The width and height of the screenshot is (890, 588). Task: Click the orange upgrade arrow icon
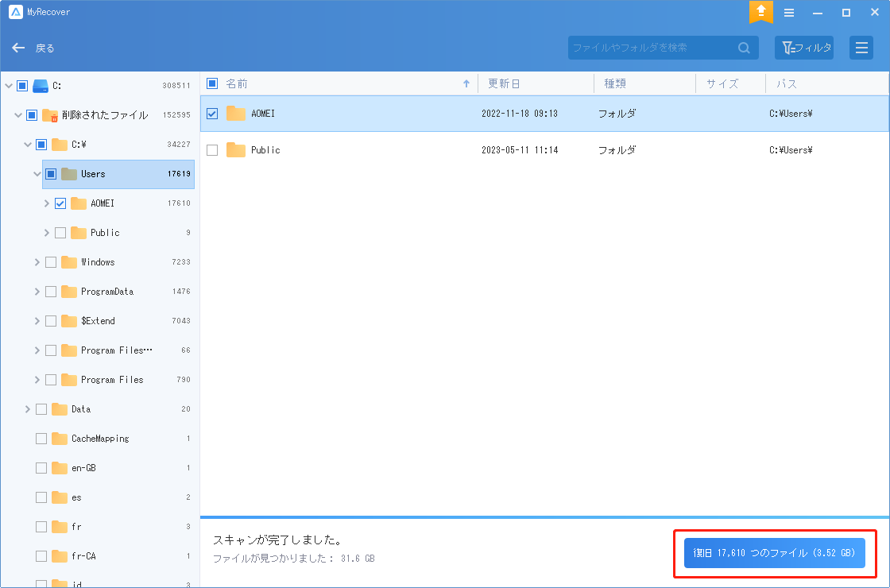coord(760,12)
